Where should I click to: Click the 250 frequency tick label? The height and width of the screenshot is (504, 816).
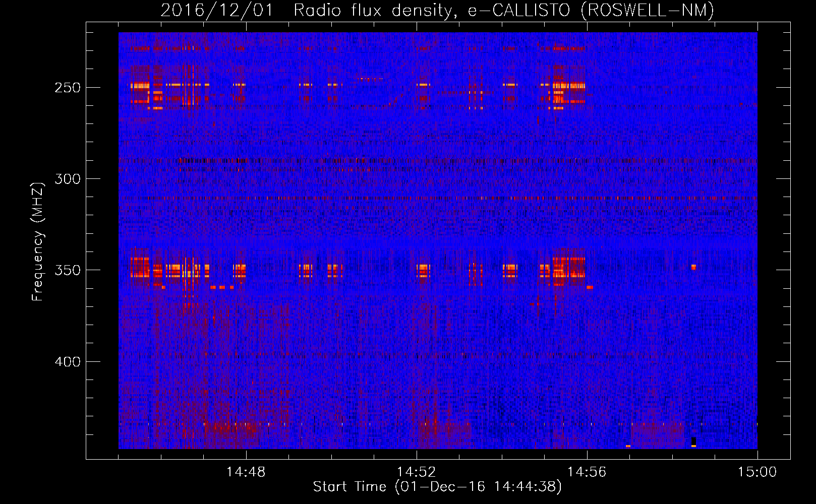pos(68,88)
